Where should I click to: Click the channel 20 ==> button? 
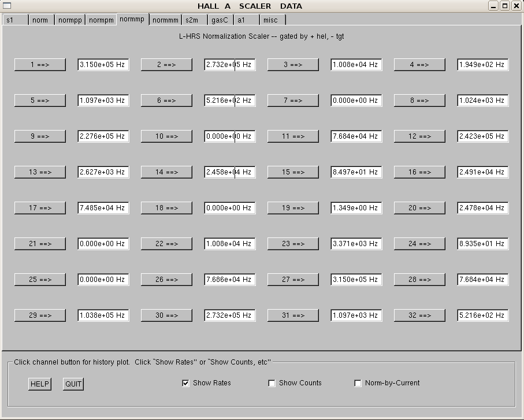(420, 208)
